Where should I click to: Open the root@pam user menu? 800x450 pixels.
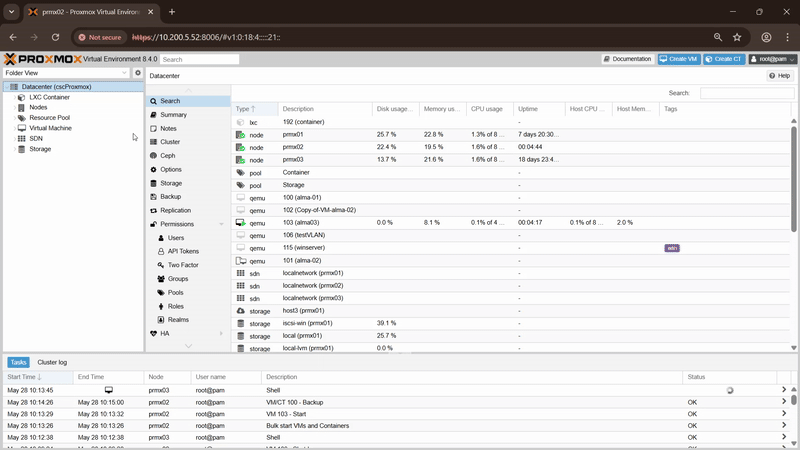(x=772, y=59)
